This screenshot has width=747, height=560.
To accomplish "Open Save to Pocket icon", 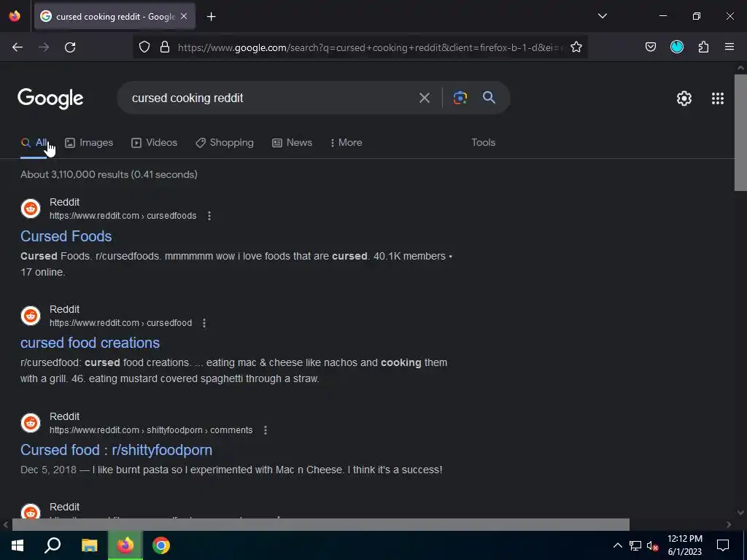I will tap(650, 47).
